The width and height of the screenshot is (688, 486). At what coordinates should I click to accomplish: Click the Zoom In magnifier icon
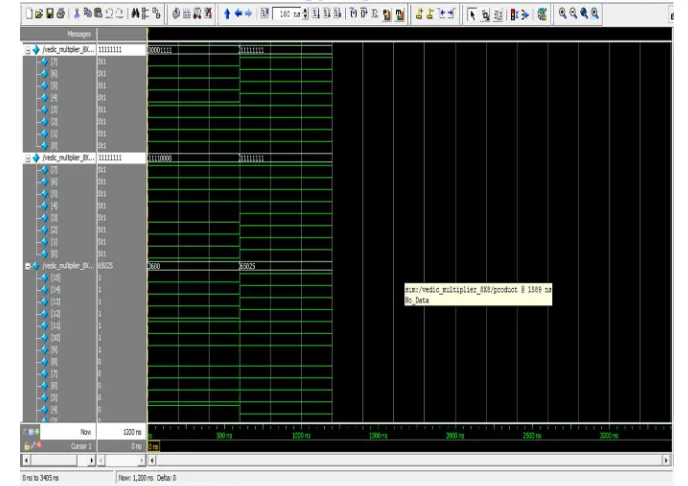[563, 14]
